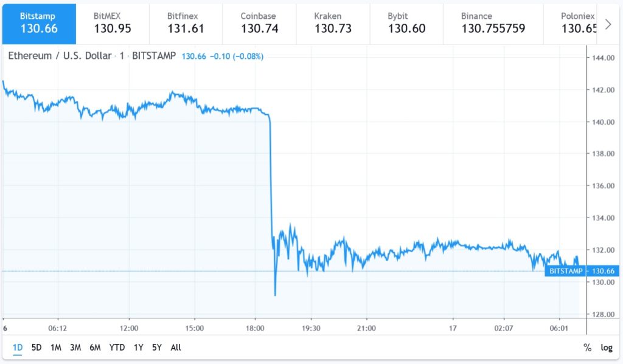623x364 pixels.
Task: Switch chart to 5D range
Action: 37,348
